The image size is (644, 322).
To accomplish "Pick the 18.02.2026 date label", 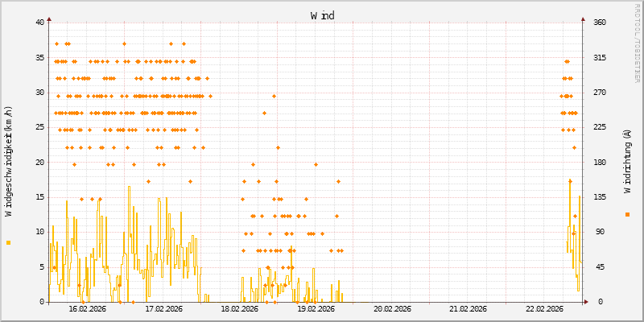I will [x=240, y=309].
